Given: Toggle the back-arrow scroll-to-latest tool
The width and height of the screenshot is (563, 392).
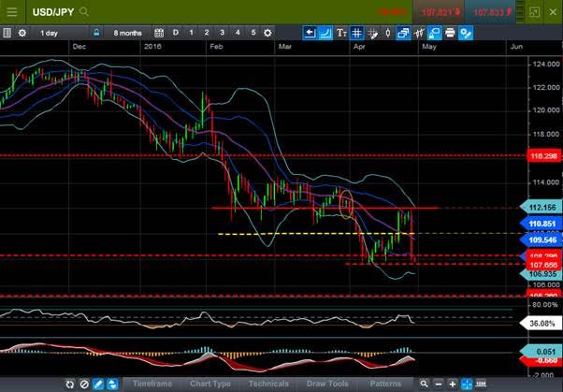Looking at the screenshot, I should (310, 33).
